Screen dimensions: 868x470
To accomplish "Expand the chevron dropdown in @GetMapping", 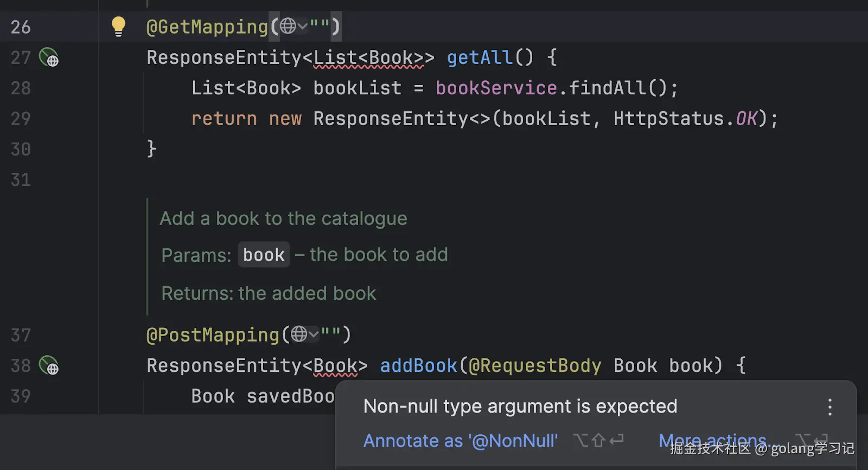I will (303, 26).
